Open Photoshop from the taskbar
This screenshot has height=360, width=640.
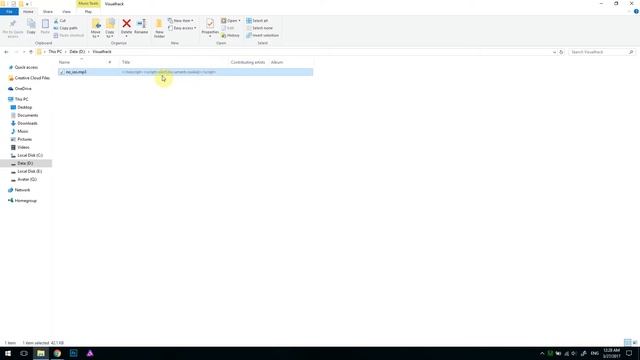coord(73,353)
